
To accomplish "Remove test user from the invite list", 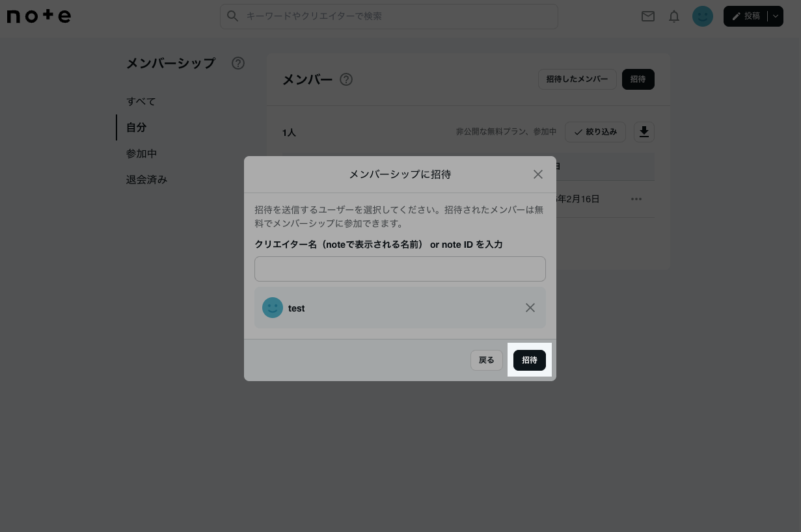I will tap(530, 308).
